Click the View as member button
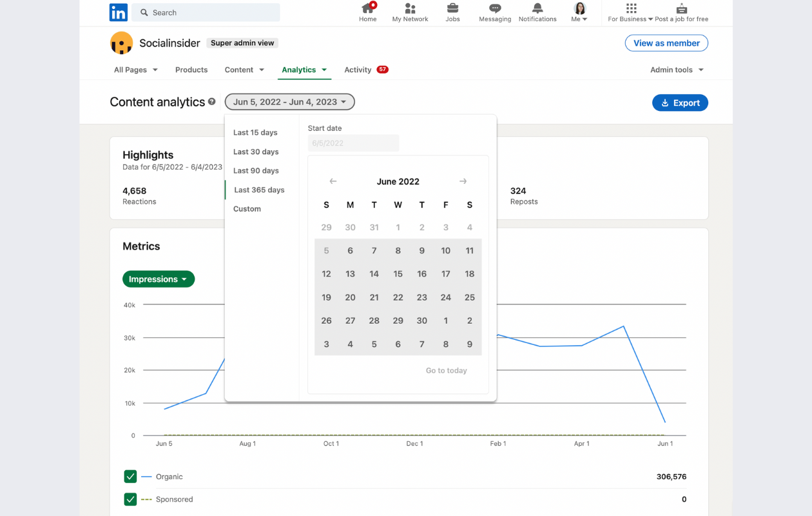The image size is (812, 516). click(666, 43)
